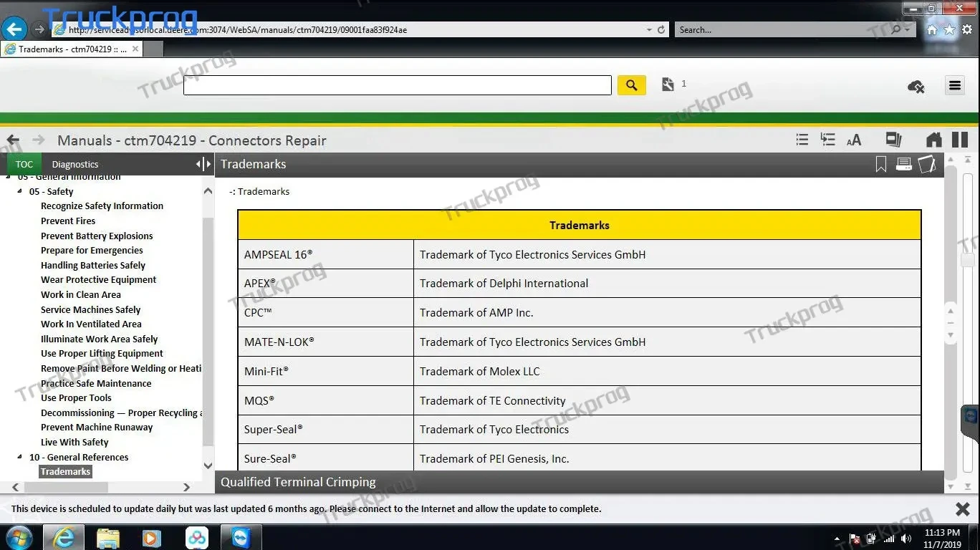Open the hamburger main menu
Image resolution: width=980 pixels, height=550 pixels.
pyautogui.click(x=954, y=85)
